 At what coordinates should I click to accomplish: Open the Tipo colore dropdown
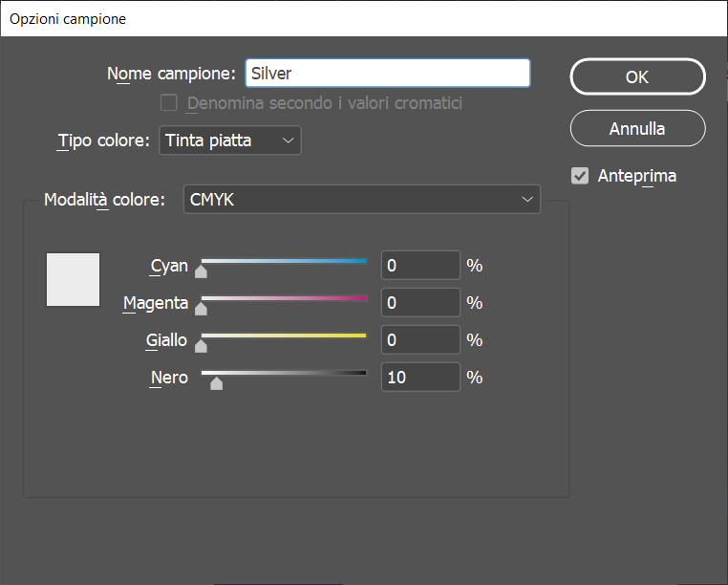coord(230,141)
